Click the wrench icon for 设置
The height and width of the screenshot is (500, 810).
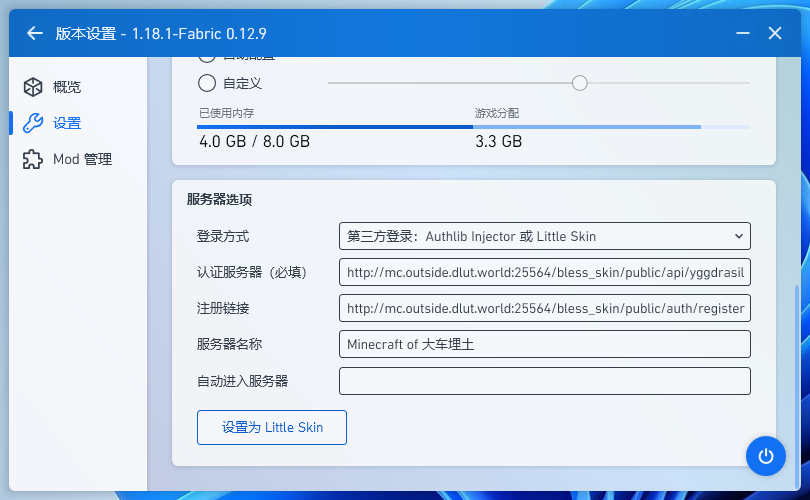(33, 123)
